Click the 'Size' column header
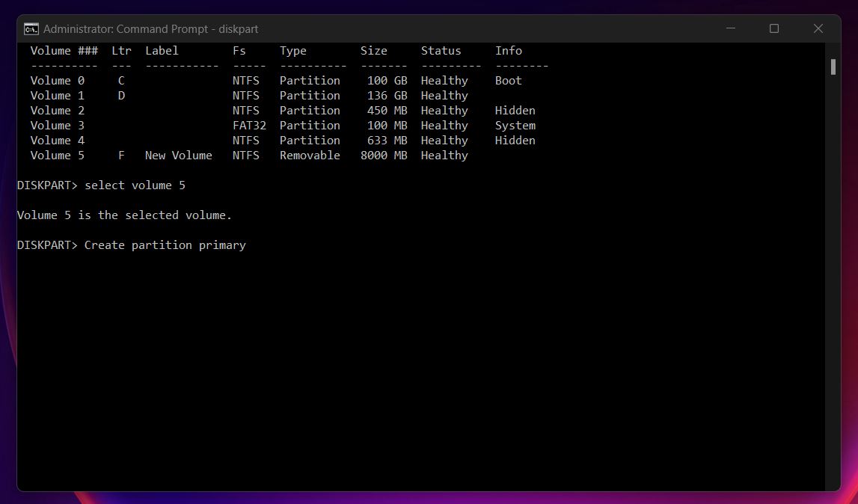 374,51
